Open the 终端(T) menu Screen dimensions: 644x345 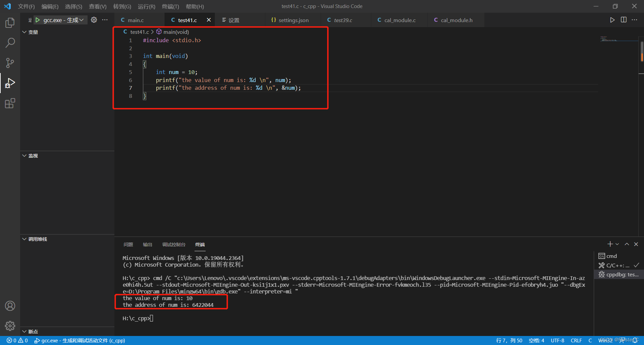170,6
